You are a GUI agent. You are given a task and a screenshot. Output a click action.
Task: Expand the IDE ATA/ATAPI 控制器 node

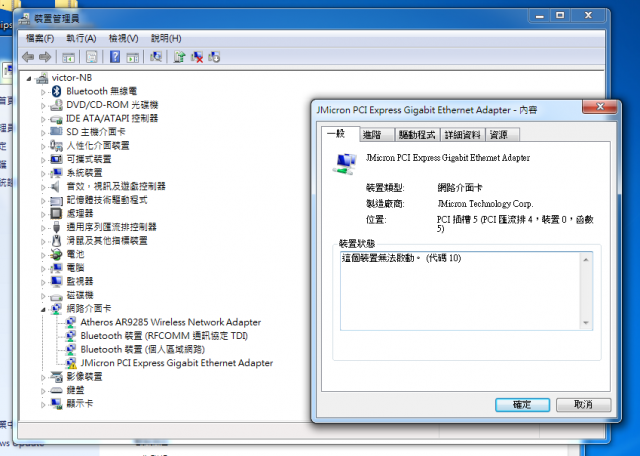point(43,119)
